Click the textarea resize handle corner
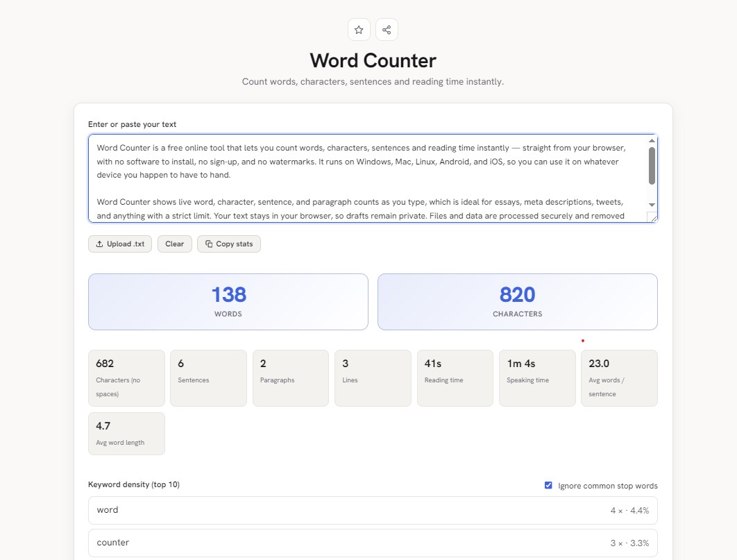Screen dimensions: 737x560 point(652,217)
